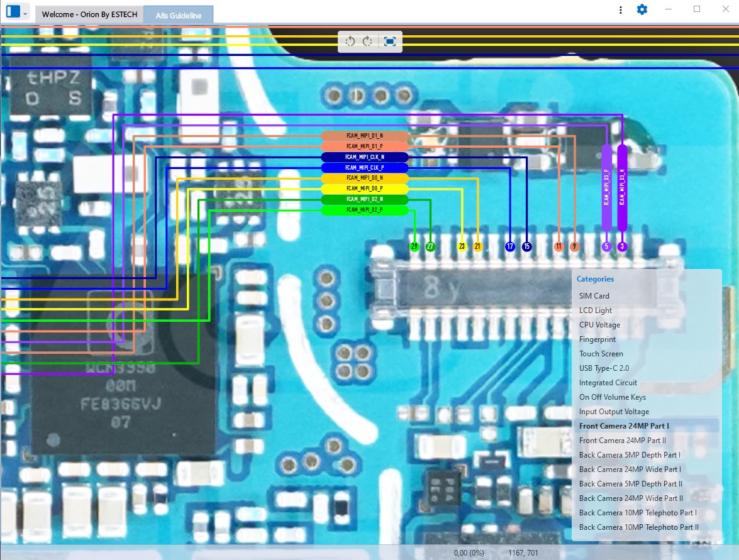The width and height of the screenshot is (739, 560).
Task: Switch to Welcome - Orion By ESTECH tab
Action: point(89,14)
